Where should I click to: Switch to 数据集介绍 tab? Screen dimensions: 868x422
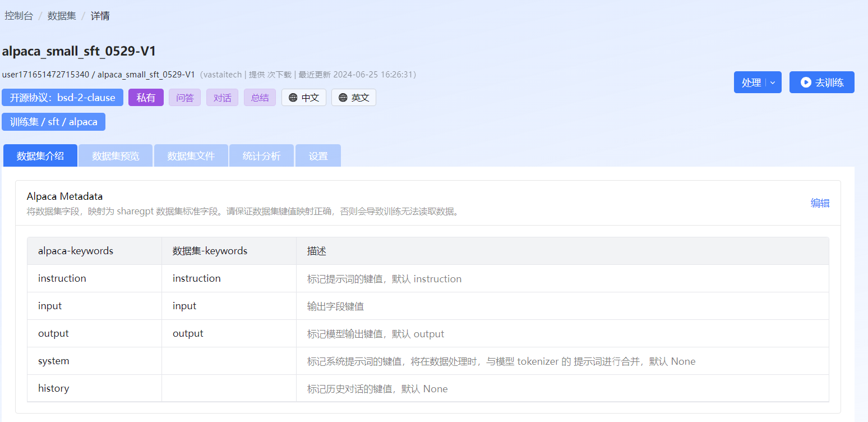(40, 156)
